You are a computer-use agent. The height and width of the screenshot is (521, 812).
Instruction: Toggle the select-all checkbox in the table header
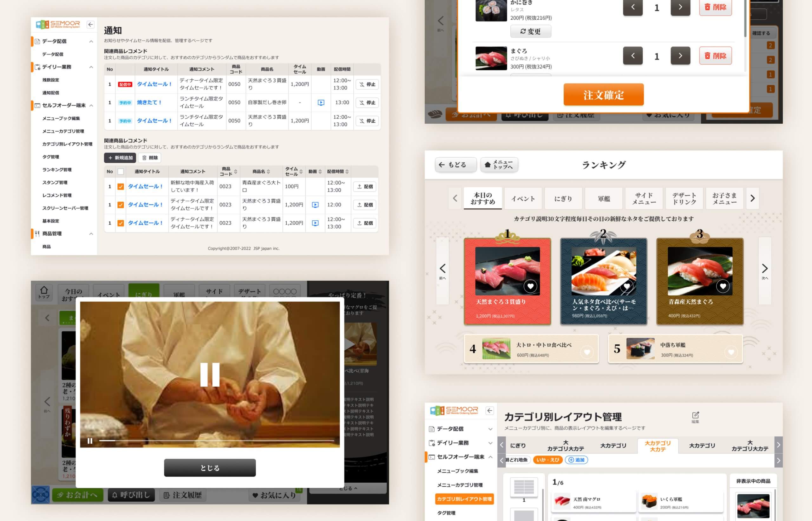click(121, 172)
